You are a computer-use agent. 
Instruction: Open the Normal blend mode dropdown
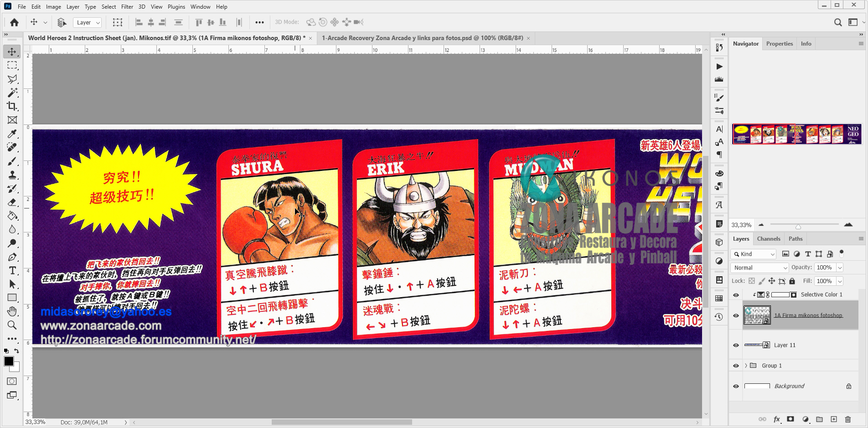[x=759, y=268]
